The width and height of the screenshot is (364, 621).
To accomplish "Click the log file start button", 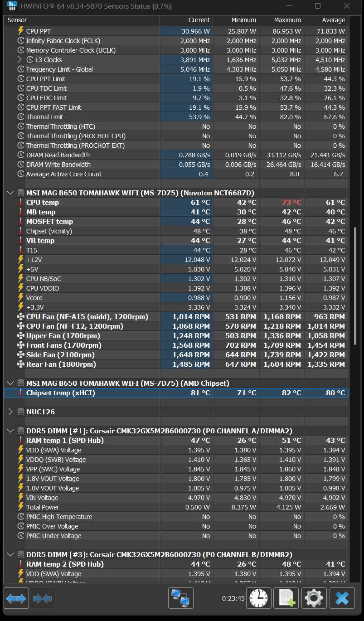I will tap(286, 598).
